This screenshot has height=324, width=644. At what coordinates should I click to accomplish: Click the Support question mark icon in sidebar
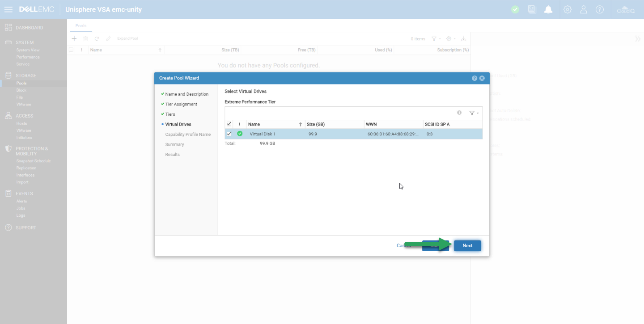(8, 227)
